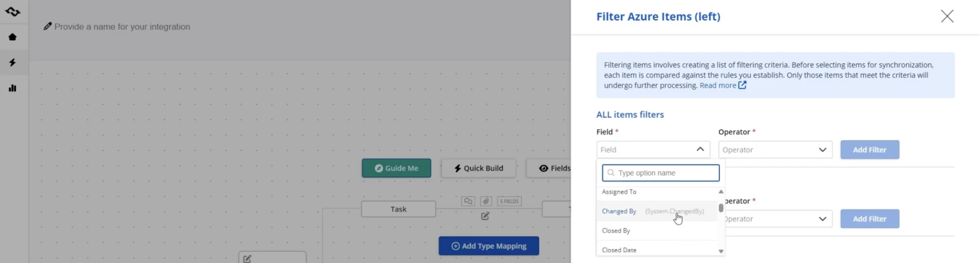Viewport: 980px width, 263px height.
Task: Click the second Add Filter button
Action: 870,219
